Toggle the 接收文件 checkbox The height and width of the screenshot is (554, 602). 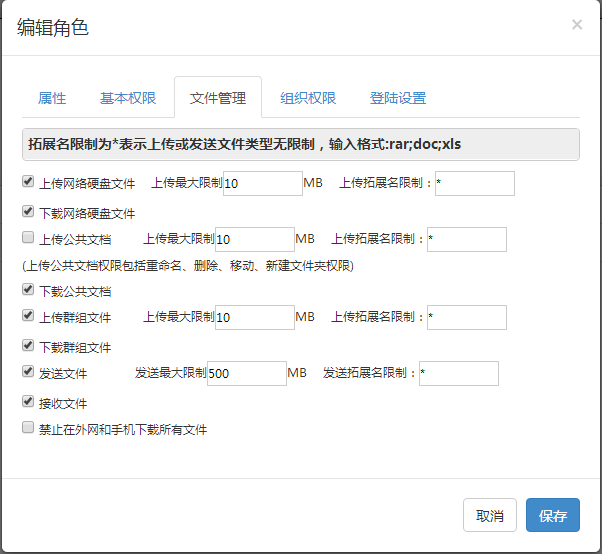tap(28, 401)
